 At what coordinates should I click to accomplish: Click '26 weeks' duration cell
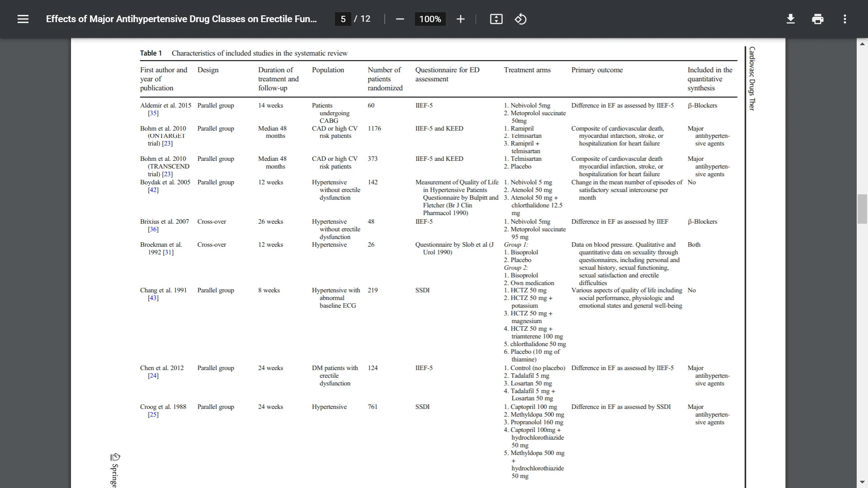click(270, 222)
